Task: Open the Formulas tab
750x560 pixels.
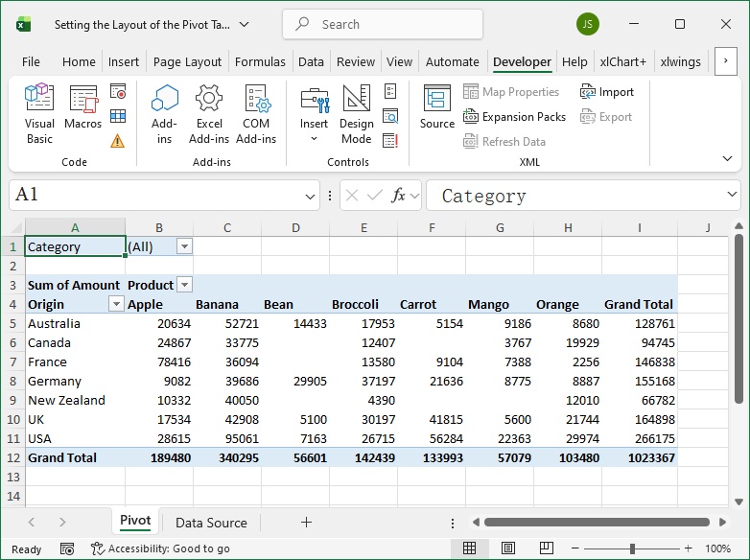Action: (260, 61)
